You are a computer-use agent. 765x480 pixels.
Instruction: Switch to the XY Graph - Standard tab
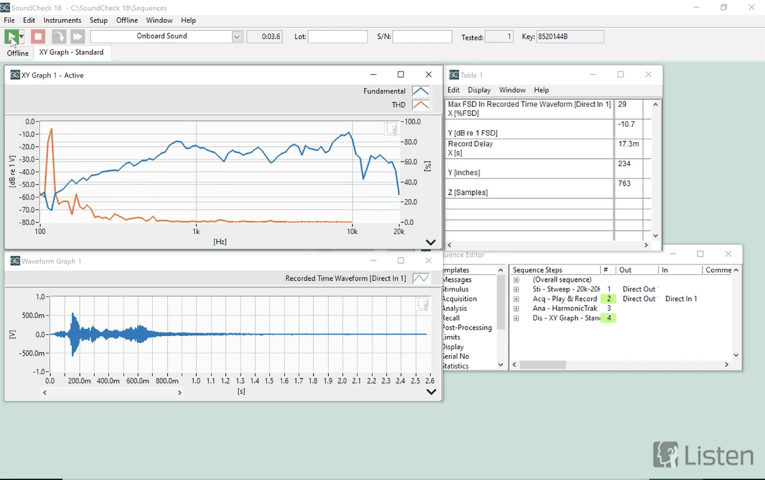(71, 52)
